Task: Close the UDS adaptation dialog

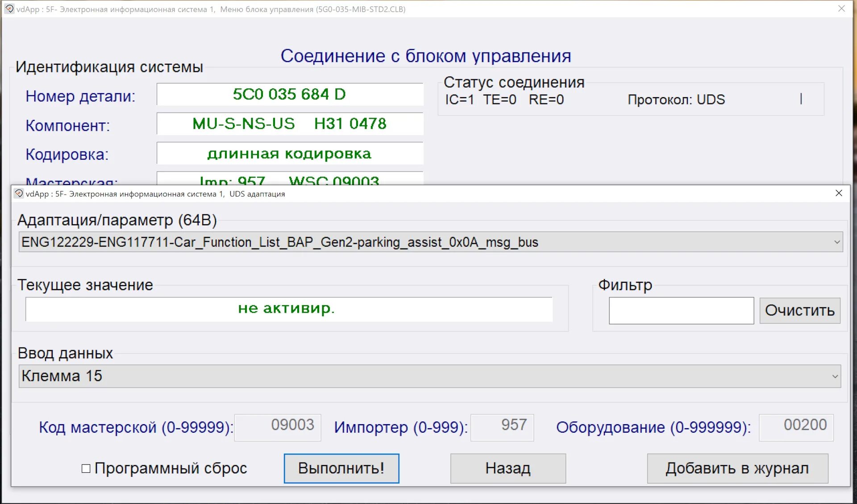Action: click(839, 193)
